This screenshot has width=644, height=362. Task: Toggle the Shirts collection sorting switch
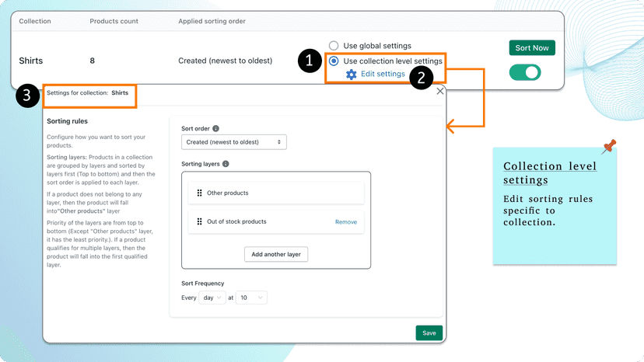point(525,73)
